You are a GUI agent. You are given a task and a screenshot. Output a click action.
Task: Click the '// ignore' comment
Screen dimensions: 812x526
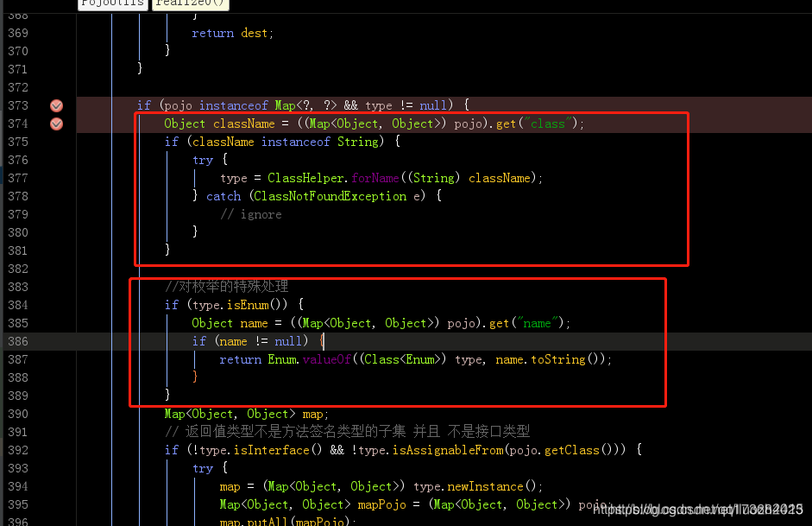[x=250, y=214]
